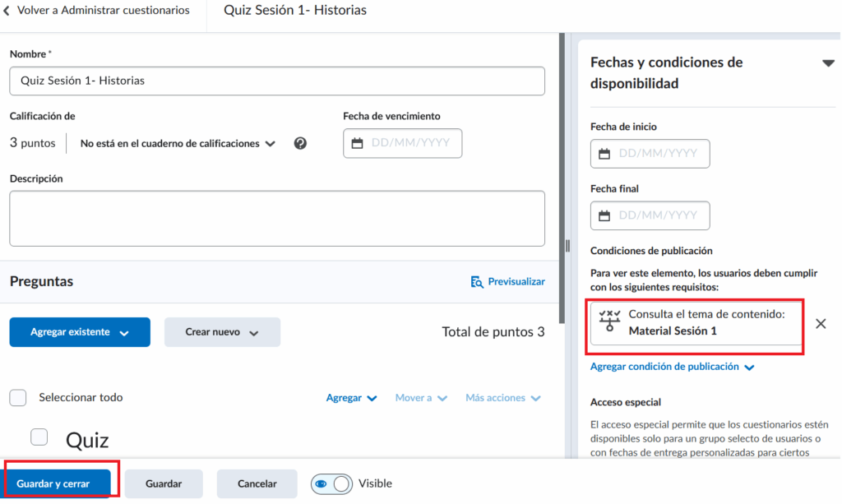Screen dimensions: 842x504
Task: Open the Agregar menu above questions
Action: [351, 398]
